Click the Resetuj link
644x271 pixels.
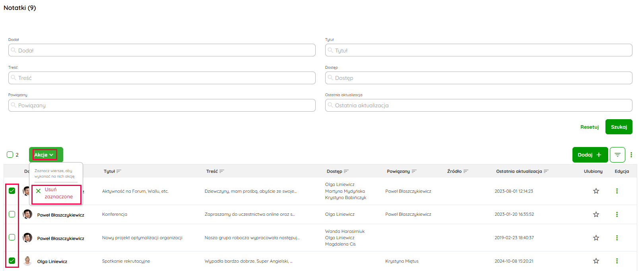(589, 127)
